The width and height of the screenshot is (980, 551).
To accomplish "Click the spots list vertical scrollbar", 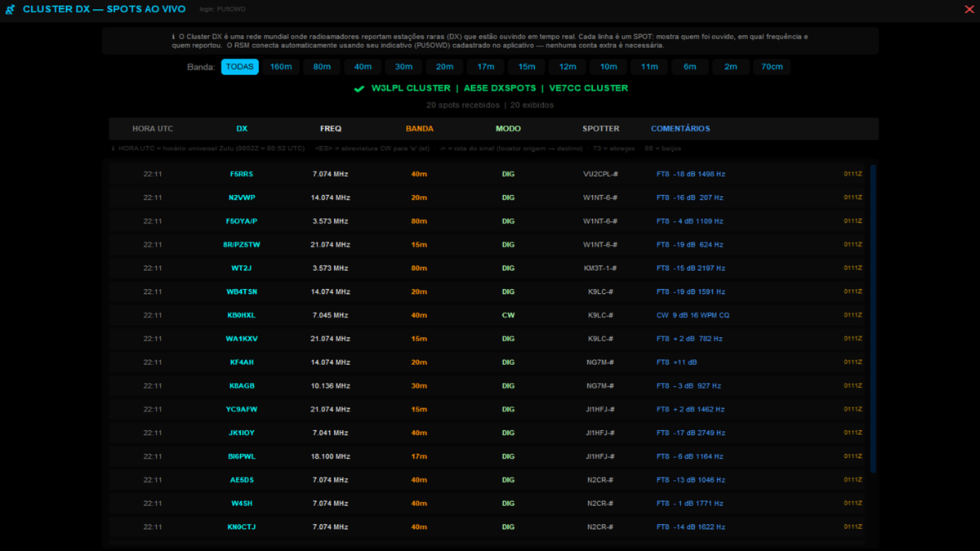I will pyautogui.click(x=873, y=318).
